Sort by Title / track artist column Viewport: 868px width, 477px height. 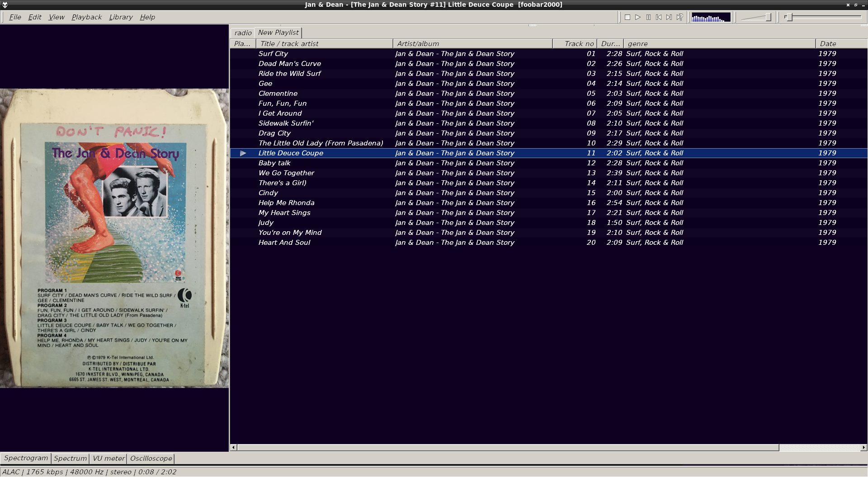point(325,44)
